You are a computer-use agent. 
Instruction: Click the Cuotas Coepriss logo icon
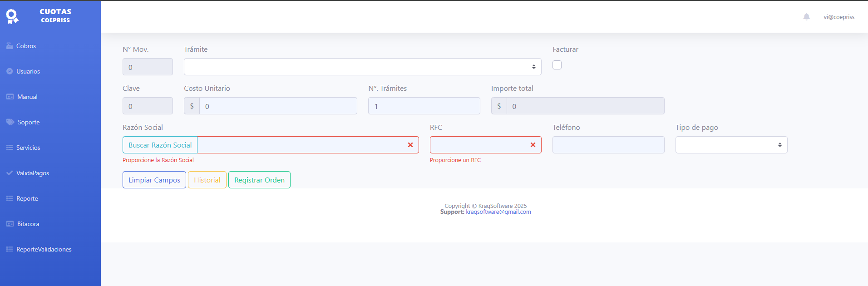point(12,16)
